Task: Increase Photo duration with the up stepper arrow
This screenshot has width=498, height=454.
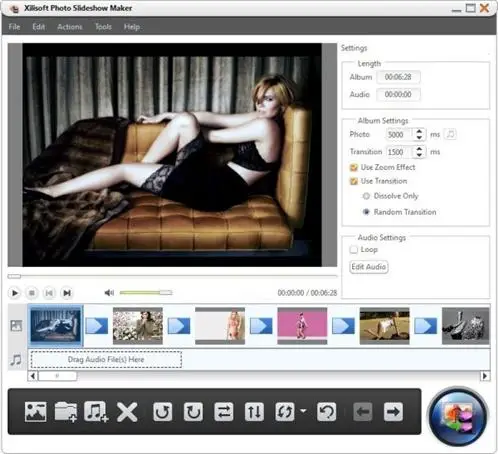Action: click(x=419, y=131)
